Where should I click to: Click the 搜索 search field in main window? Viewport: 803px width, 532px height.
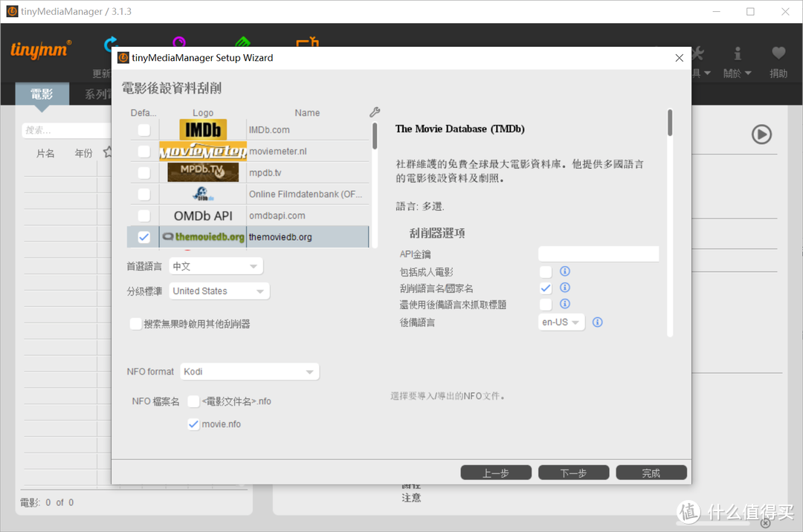pyautogui.click(x=66, y=131)
